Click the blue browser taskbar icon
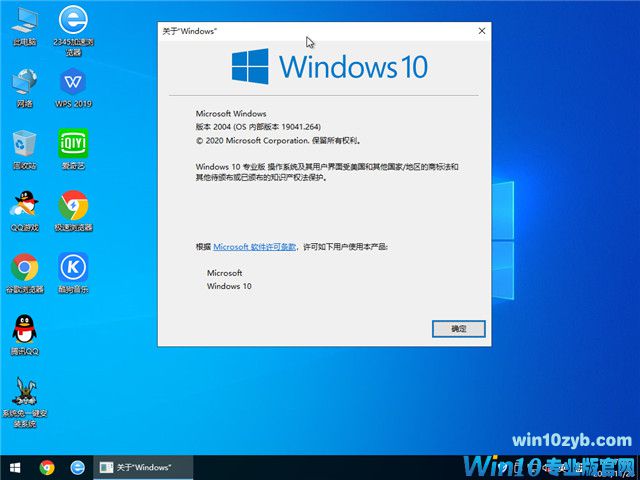 point(77,467)
